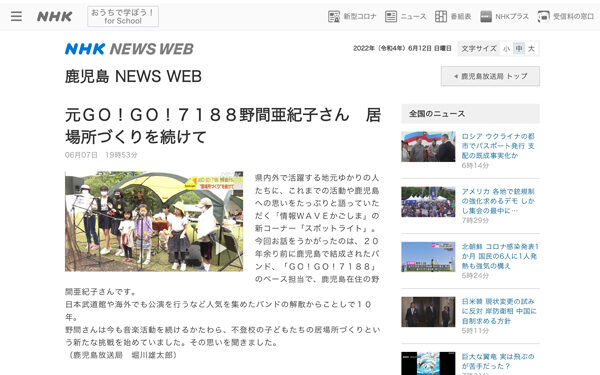This screenshot has height=375, width=600.
Task: Set text size to 大
Action: coord(531,49)
